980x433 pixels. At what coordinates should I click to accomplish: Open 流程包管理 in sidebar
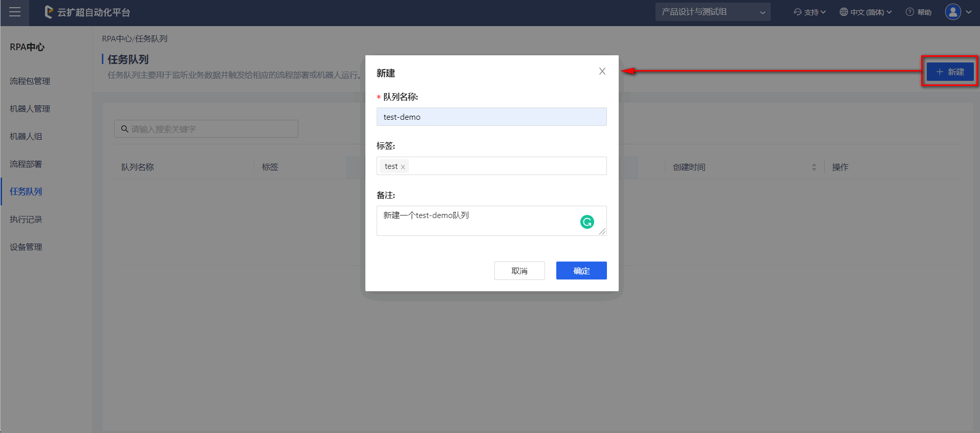point(30,81)
